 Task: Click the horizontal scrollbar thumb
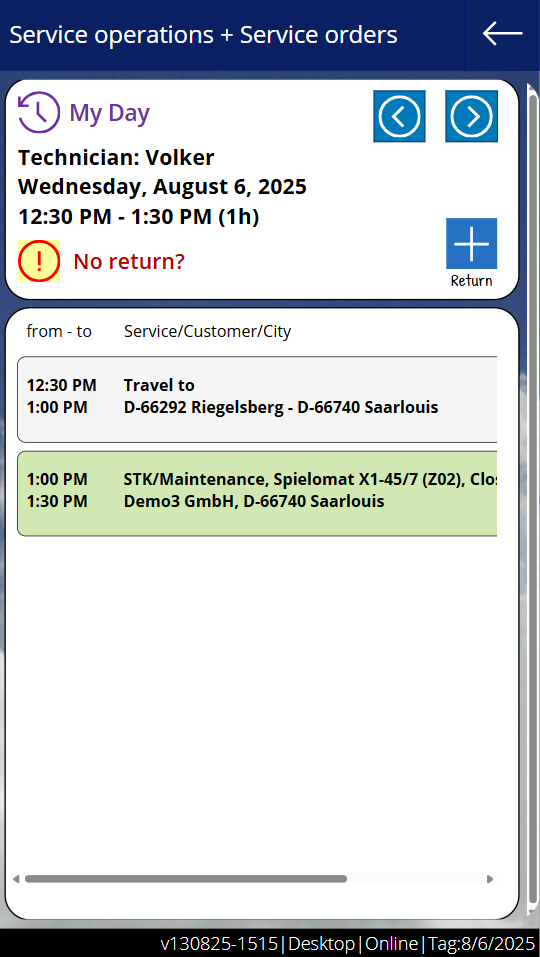[185, 879]
